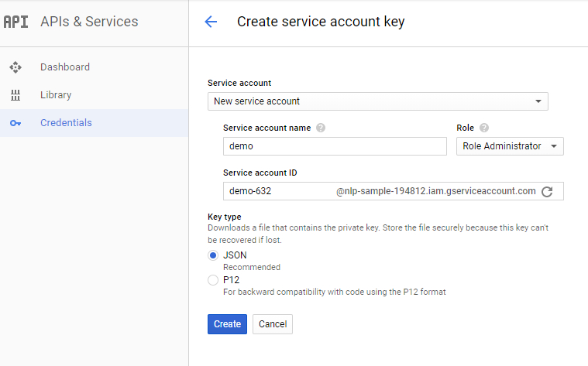Click the Library icon in sidebar

coord(15,95)
